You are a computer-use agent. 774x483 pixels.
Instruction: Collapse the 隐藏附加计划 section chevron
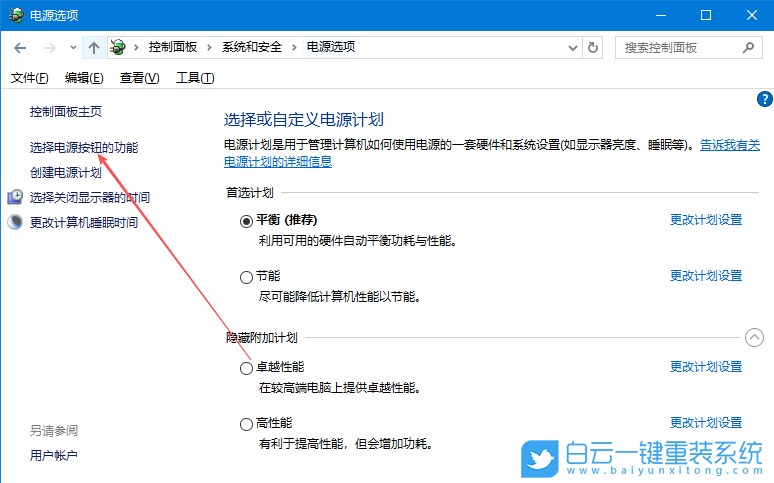pos(754,338)
